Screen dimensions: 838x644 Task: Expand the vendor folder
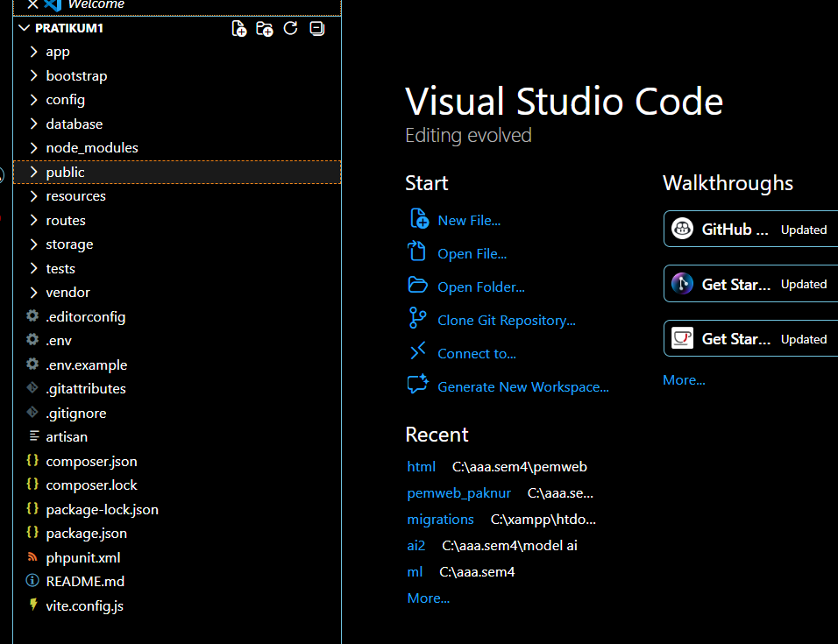pyautogui.click(x=33, y=292)
